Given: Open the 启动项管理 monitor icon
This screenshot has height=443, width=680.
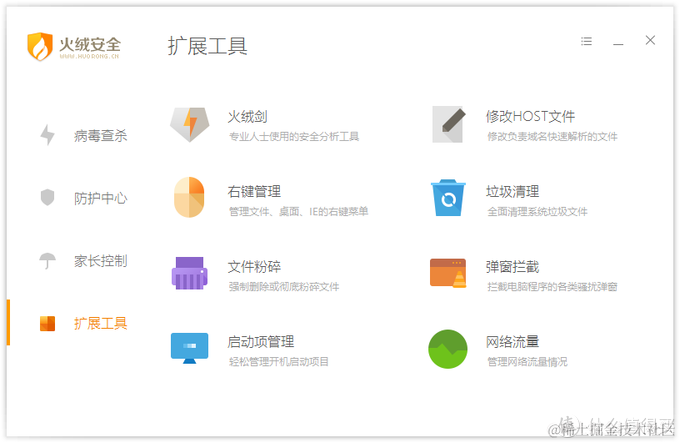Looking at the screenshot, I should pos(190,348).
